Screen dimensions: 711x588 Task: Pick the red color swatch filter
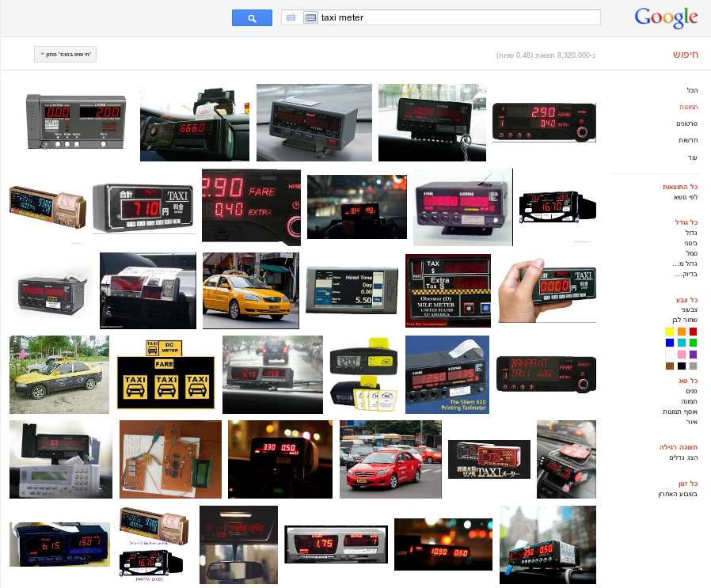693,332
